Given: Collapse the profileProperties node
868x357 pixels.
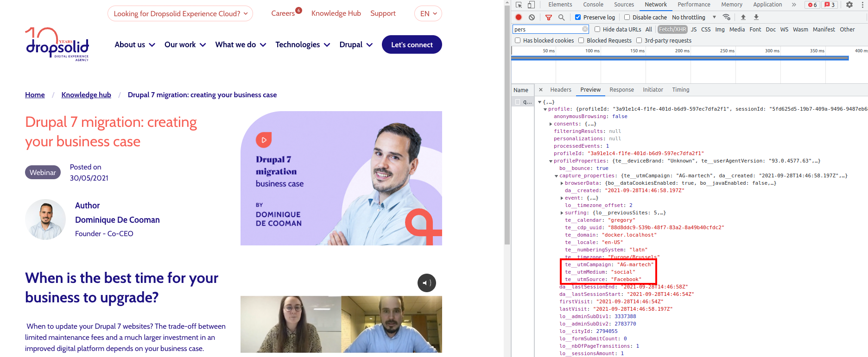Looking at the screenshot, I should 551,161.
